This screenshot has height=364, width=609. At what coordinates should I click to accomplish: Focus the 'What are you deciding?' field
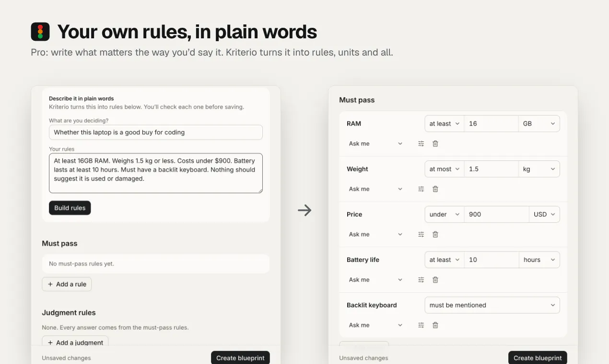coord(156,132)
